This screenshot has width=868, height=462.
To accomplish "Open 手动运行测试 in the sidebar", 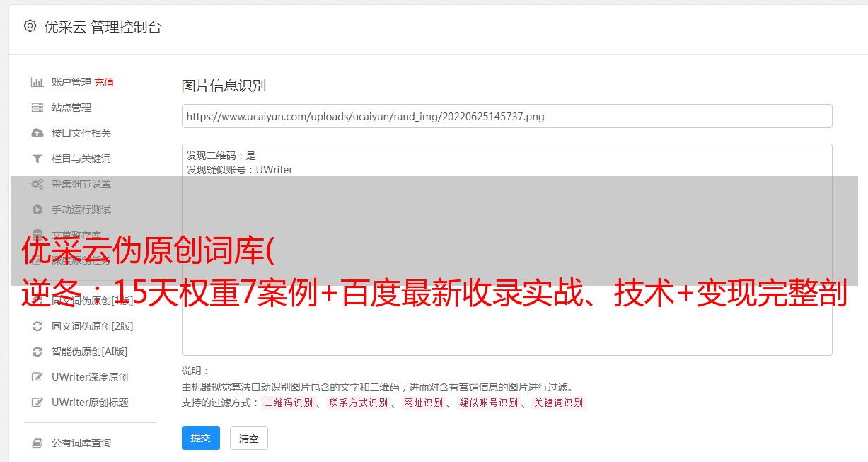I will pyautogui.click(x=81, y=209).
